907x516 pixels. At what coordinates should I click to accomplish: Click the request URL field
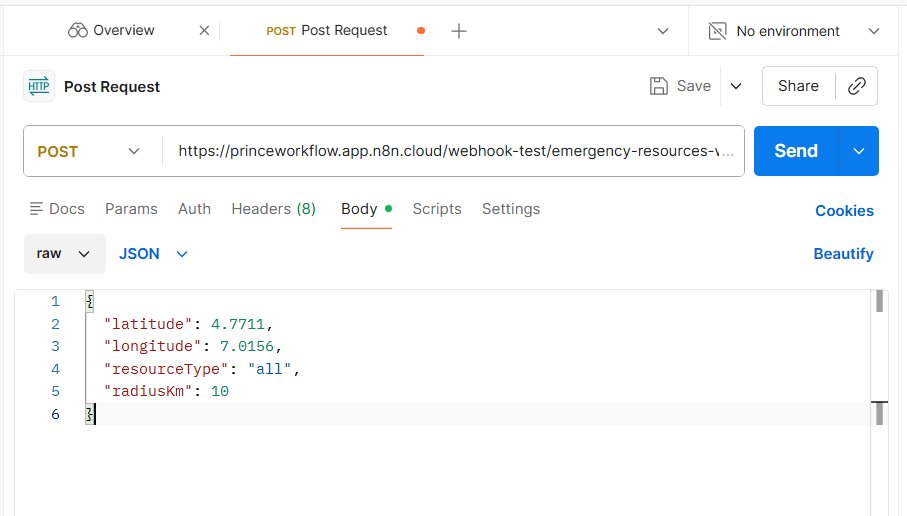pyautogui.click(x=455, y=151)
